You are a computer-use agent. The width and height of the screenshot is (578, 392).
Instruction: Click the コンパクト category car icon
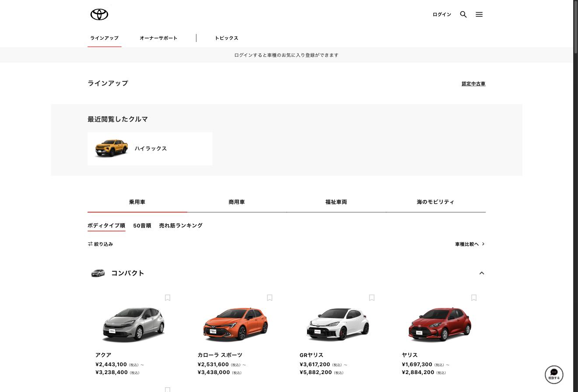(98, 273)
